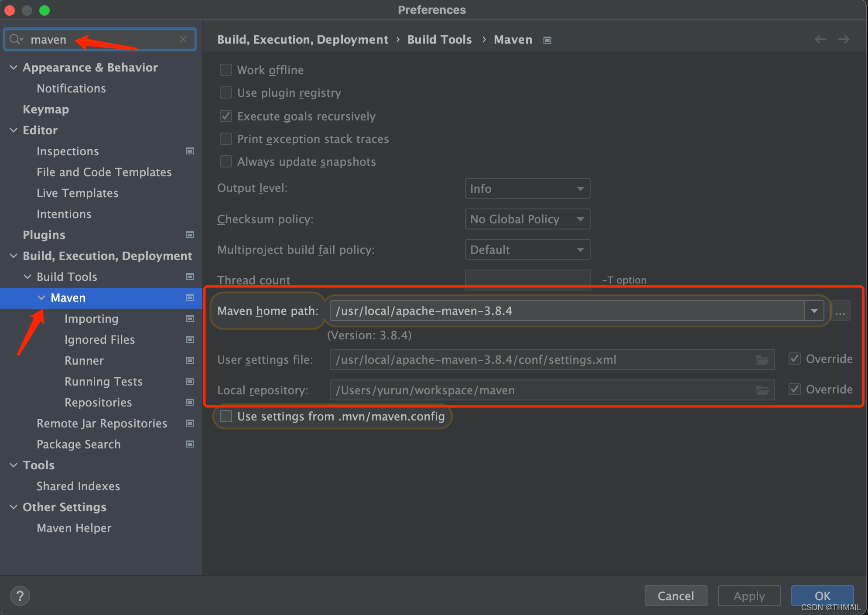This screenshot has width=868, height=615.
Task: Click the help question mark button
Action: pos(20,596)
